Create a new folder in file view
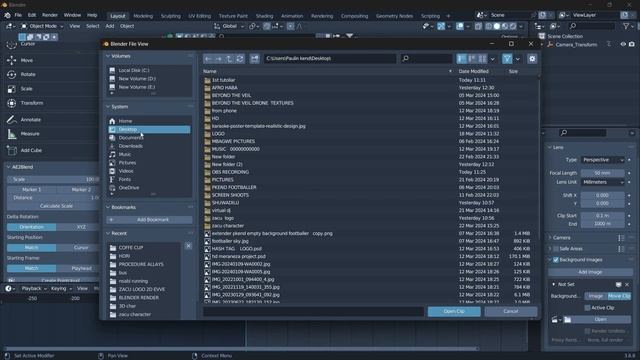Screen dimensions: 640x360 point(255,59)
